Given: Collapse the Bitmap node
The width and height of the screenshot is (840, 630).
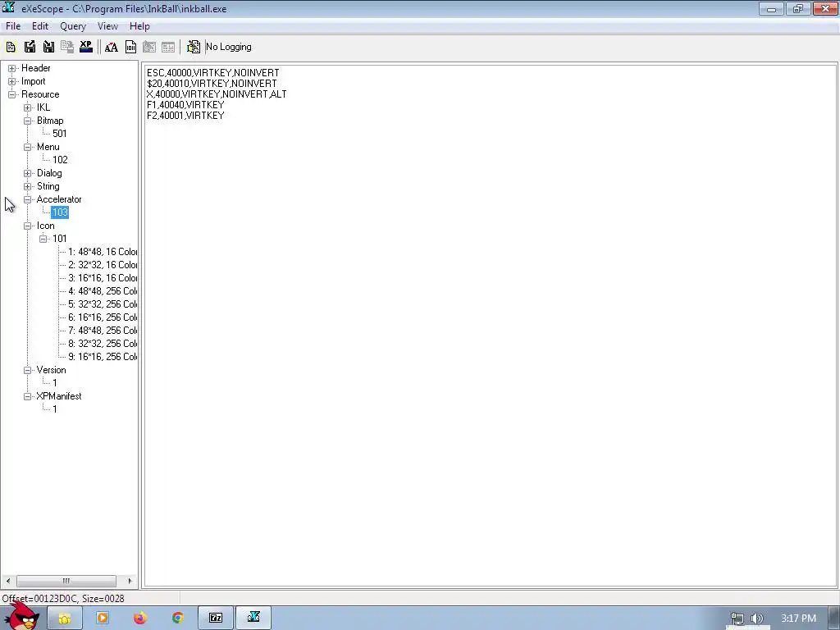Looking at the screenshot, I should 27,121.
